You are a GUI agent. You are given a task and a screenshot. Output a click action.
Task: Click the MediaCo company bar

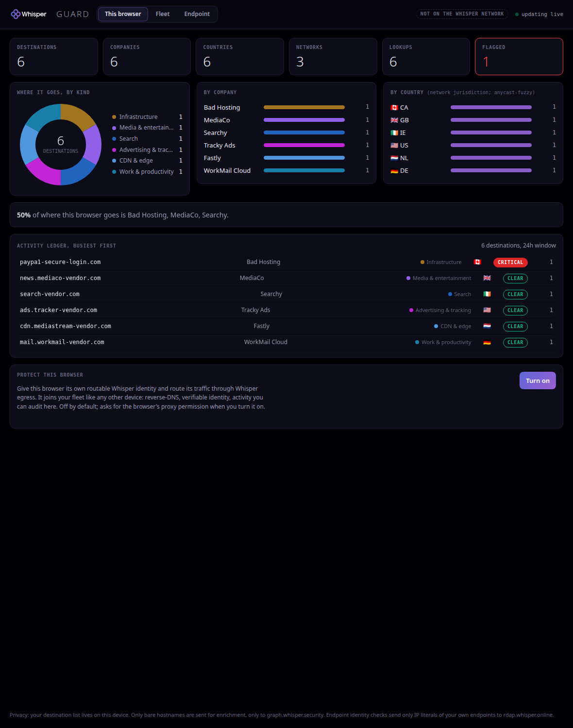point(304,120)
